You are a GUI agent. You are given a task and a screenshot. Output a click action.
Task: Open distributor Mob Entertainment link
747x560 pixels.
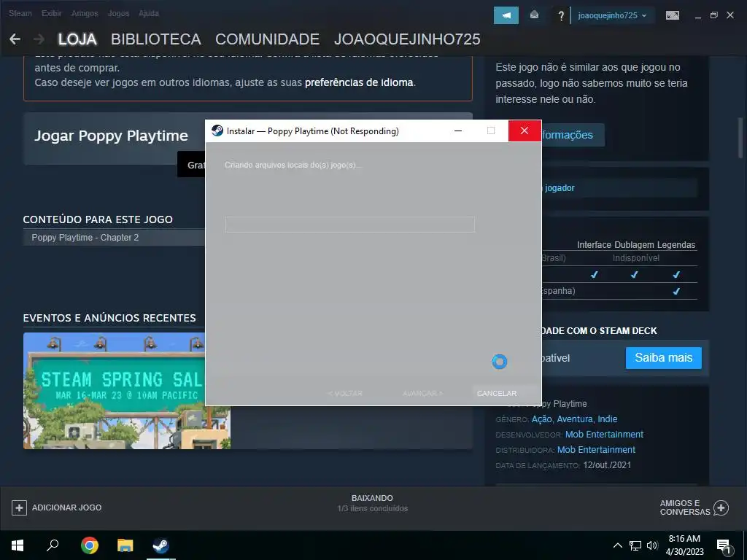tap(596, 449)
